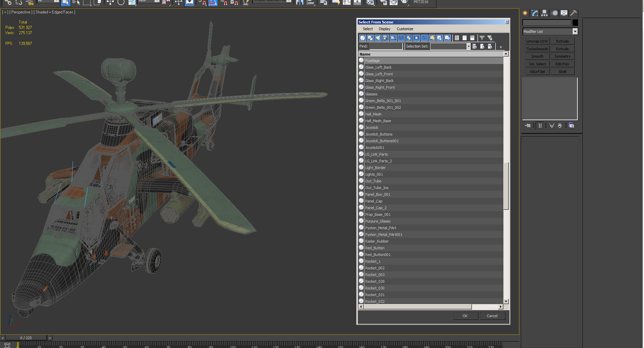The width and height of the screenshot is (644, 348).
Task: Toggle Show End Result icon
Action: [540, 126]
